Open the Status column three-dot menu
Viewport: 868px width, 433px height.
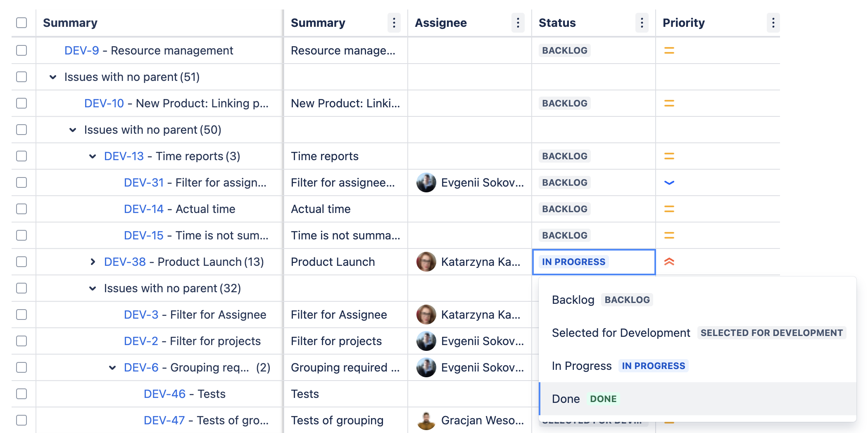click(641, 23)
